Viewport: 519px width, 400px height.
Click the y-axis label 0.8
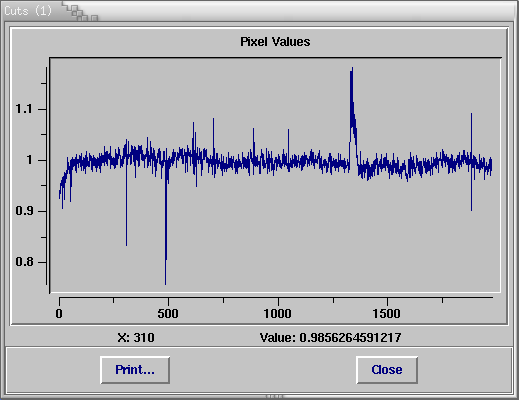click(24, 262)
